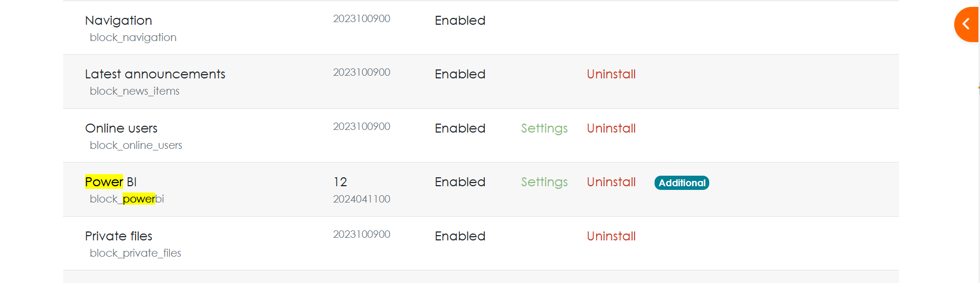Select the Private files block name
The width and height of the screenshot is (980, 283).
click(118, 236)
